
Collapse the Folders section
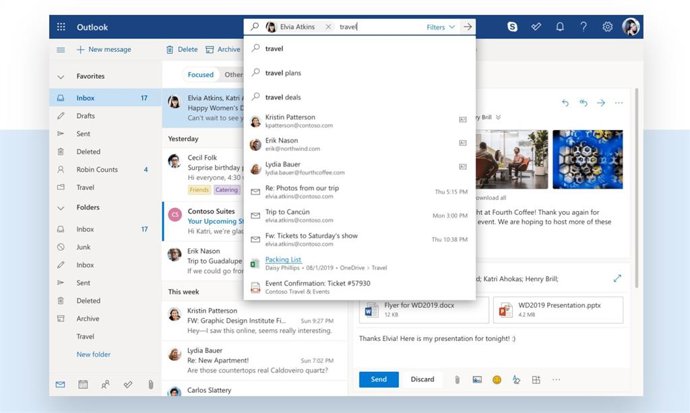point(61,208)
